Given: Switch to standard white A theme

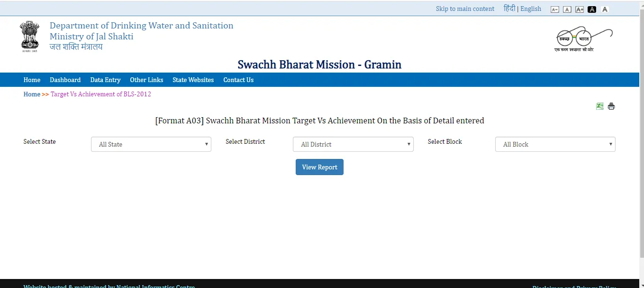Looking at the screenshot, I should click(x=605, y=9).
